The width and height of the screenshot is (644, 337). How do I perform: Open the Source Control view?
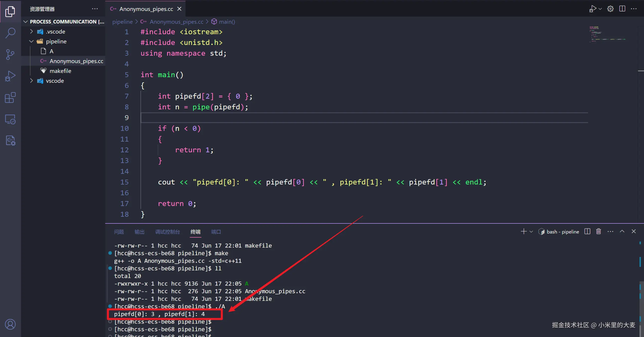click(x=10, y=54)
